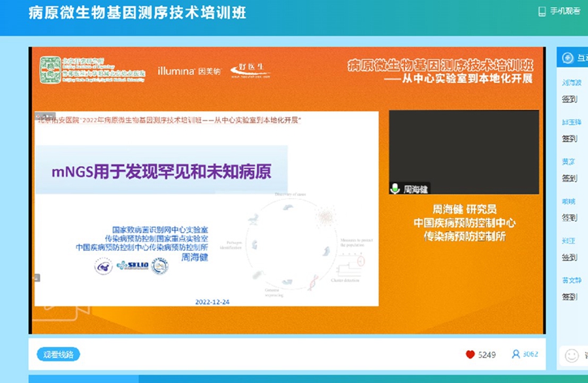Click the small gray handle below the slide
Image resolution: width=588 pixels, height=383 pixels.
pyautogui.click(x=37, y=278)
